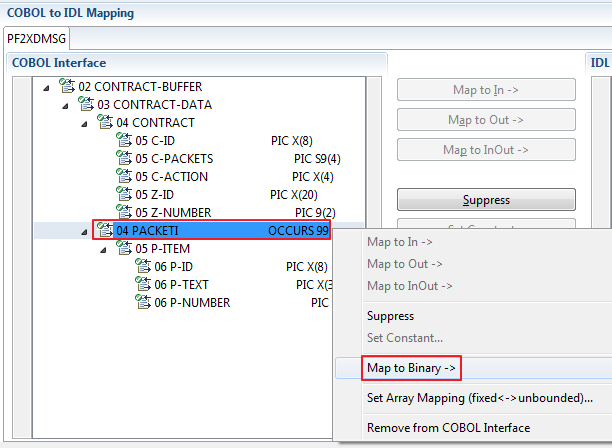
Task: Click the PIC S9(4) value
Action: [317, 158]
